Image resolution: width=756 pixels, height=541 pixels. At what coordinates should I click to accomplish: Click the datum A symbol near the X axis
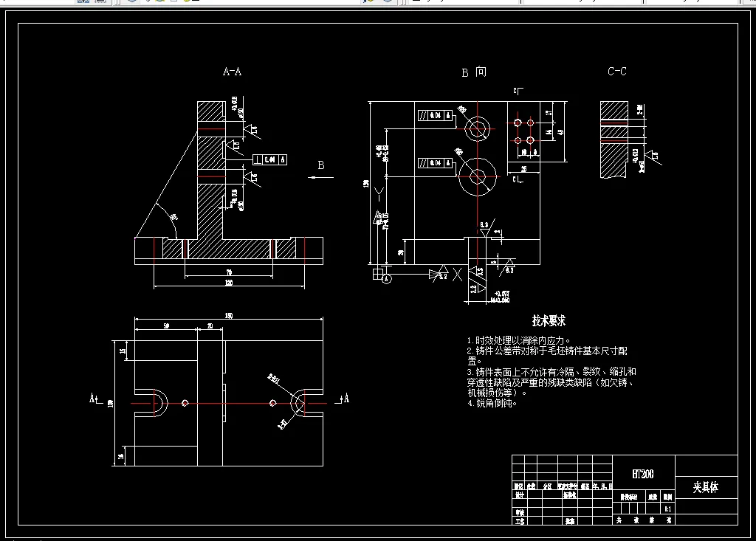click(x=386, y=279)
